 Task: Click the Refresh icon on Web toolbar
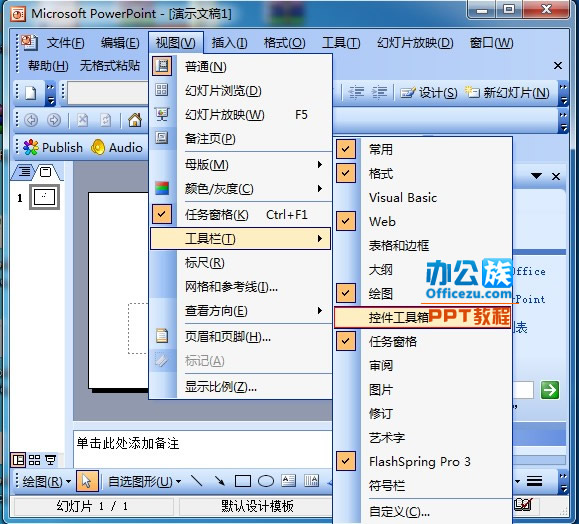pyautogui.click(x=106, y=120)
